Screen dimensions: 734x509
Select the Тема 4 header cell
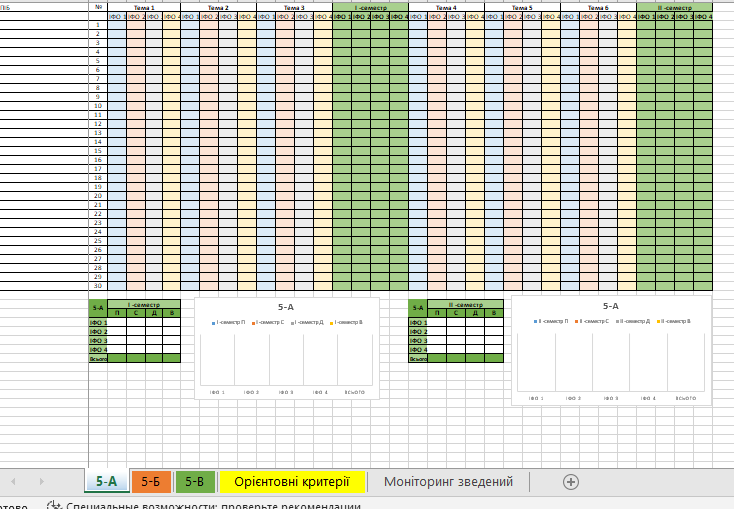point(446,8)
